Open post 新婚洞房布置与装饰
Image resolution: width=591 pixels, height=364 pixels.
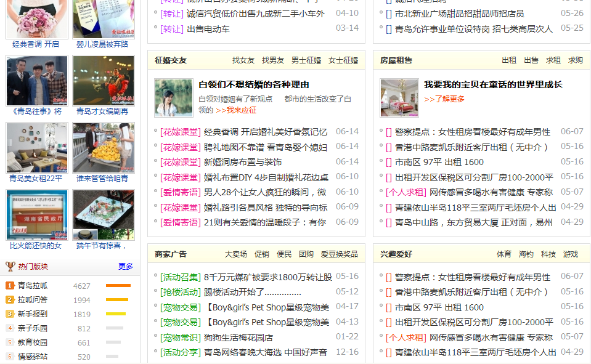[x=243, y=162]
